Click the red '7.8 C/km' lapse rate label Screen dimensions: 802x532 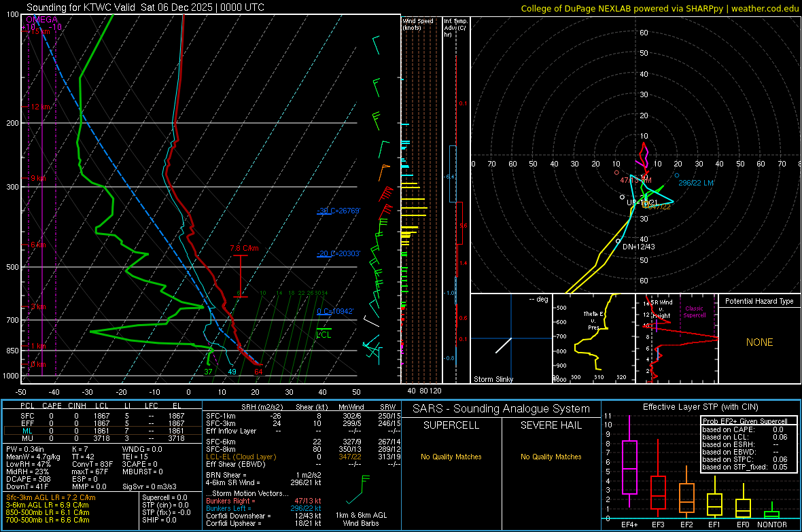(244, 248)
